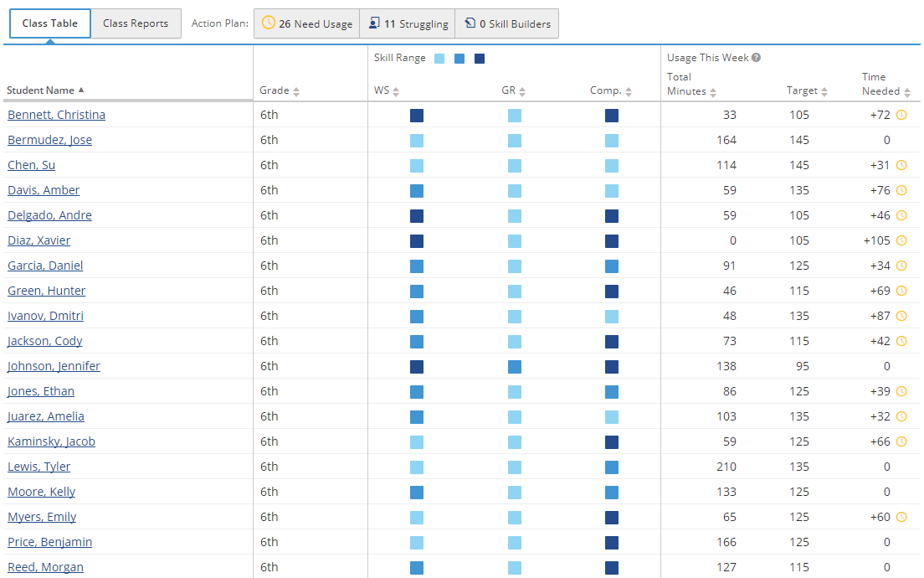The width and height of the screenshot is (924, 578).
Task: Click the clock icon beside Jacob Kaminsky's +66
Action: tap(901, 441)
